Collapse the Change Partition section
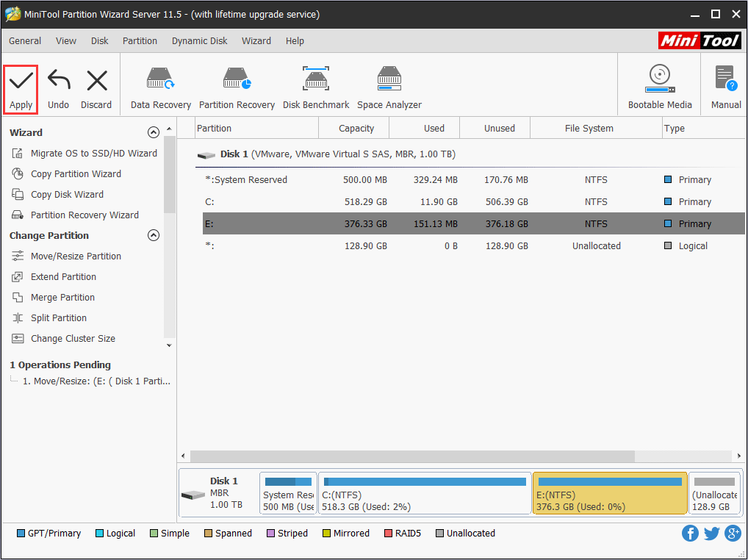Viewport: 748px width, 560px height. [x=153, y=235]
